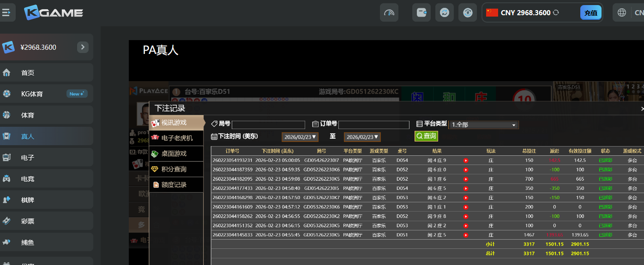This screenshot has height=265, width=644.
Task: Click the circular transfer arrows icon in header
Action: click(x=445, y=12)
